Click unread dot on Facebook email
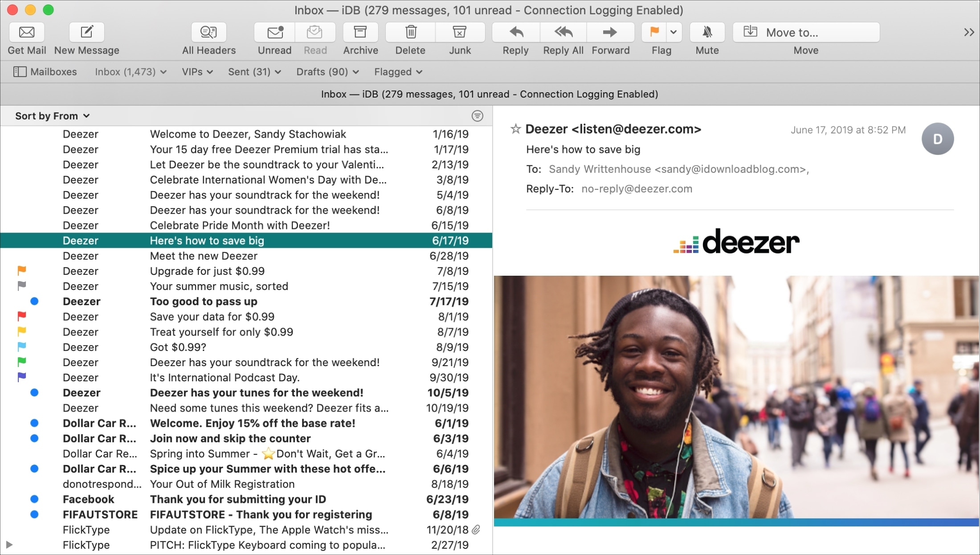 [34, 499]
